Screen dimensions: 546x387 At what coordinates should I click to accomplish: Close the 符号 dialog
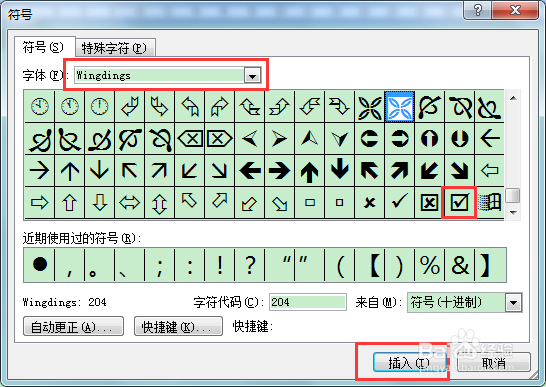click(515, 10)
